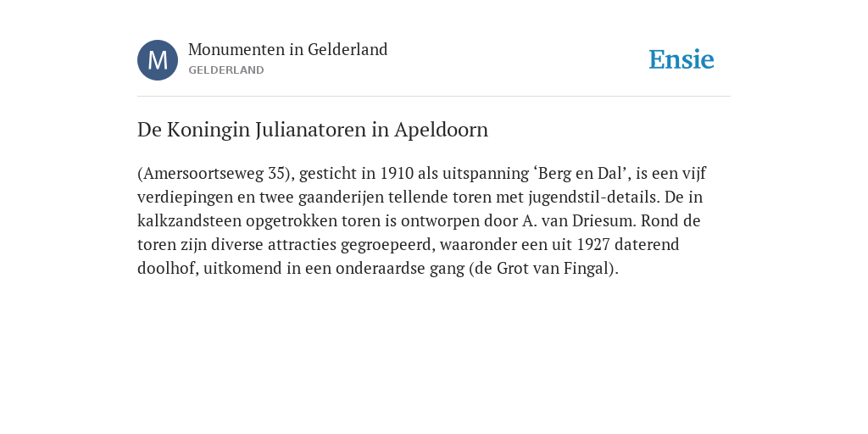
Task: Click the words onderaardse gang in the text
Action: pyautogui.click(x=400, y=269)
